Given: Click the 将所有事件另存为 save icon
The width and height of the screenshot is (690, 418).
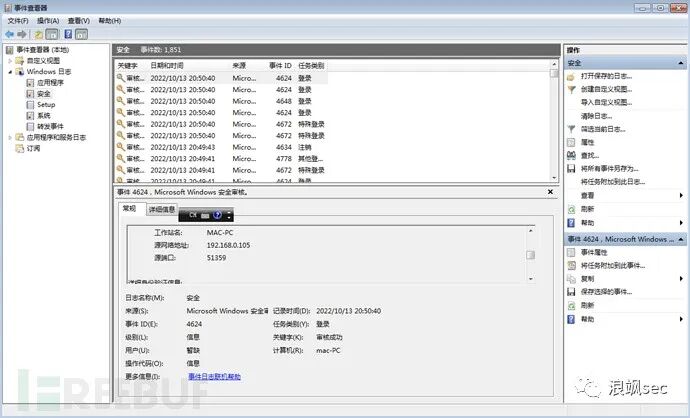Looking at the screenshot, I should (571, 169).
